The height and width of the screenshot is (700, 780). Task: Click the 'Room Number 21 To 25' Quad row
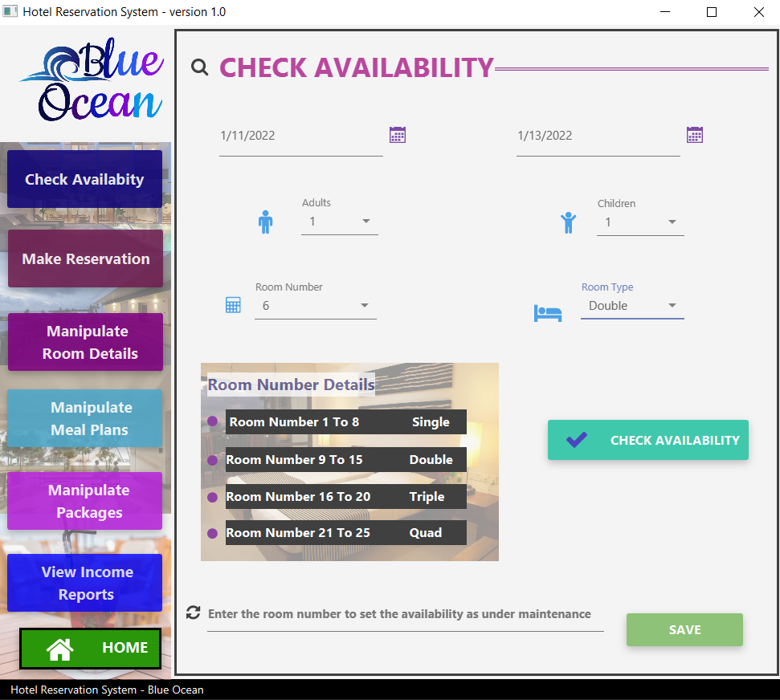point(345,532)
